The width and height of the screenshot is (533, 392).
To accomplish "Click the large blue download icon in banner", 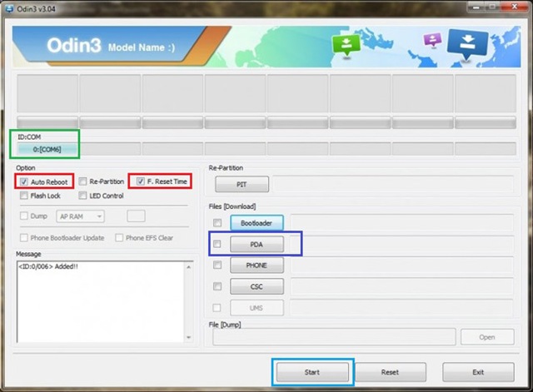I will tap(467, 44).
